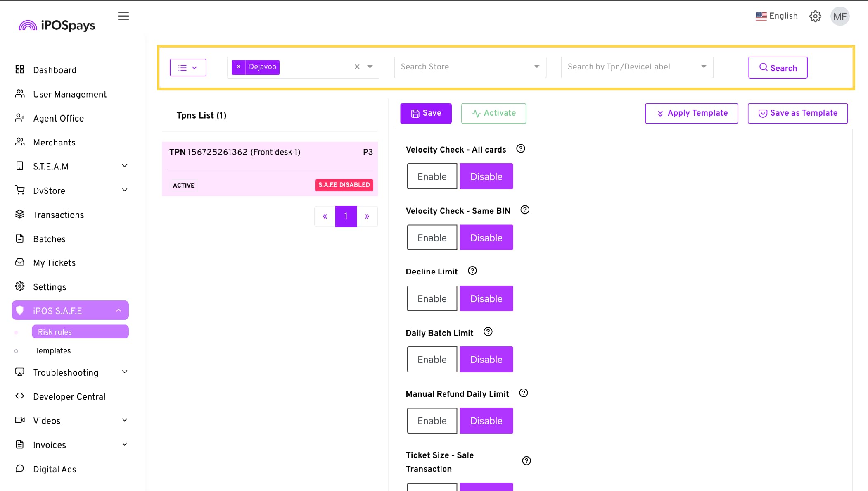Go to Transactions in the sidebar
This screenshot has height=491, width=868.
click(x=58, y=215)
